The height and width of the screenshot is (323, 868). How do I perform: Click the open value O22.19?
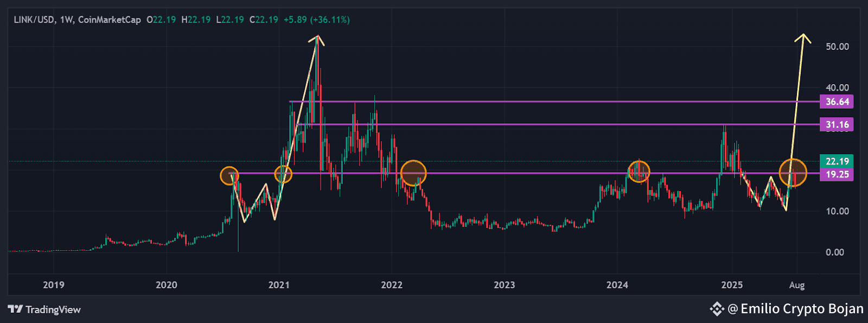[161, 20]
